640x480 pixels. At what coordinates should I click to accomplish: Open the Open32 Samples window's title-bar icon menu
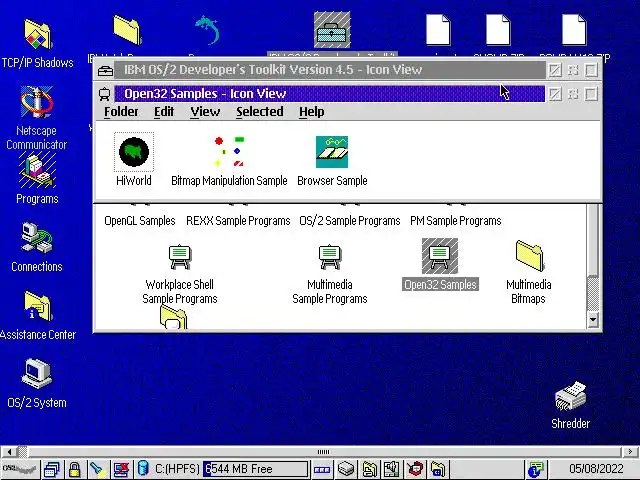(105, 94)
